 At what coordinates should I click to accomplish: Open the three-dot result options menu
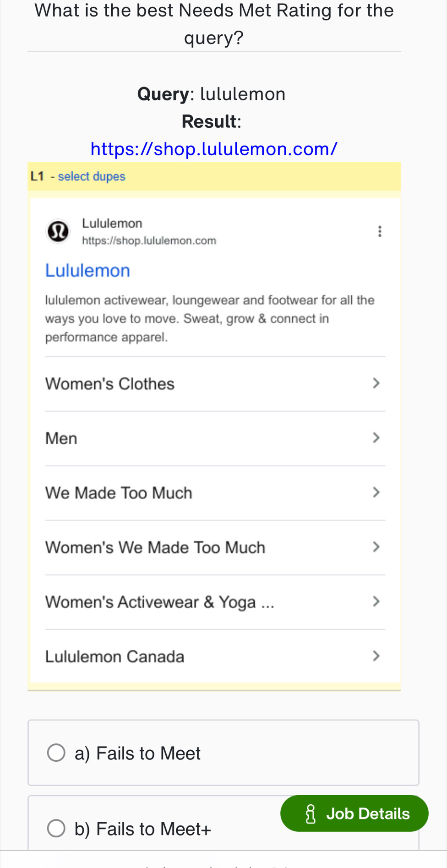pyautogui.click(x=379, y=231)
